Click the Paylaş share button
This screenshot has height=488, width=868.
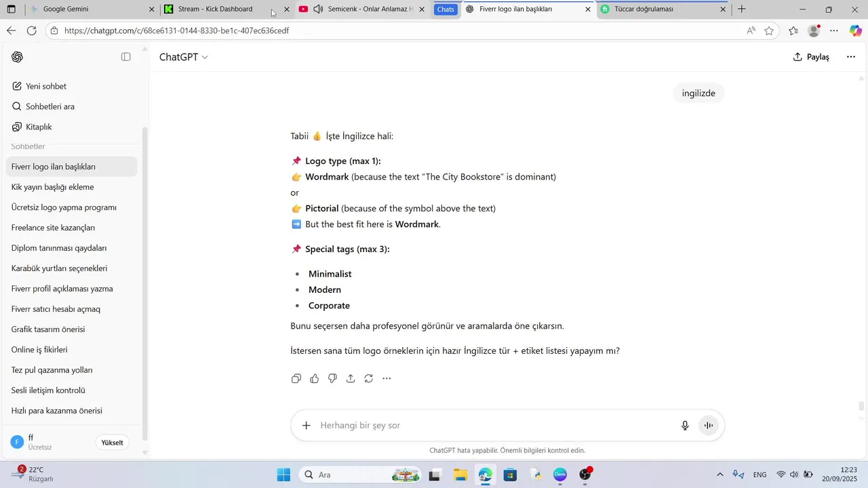click(811, 57)
